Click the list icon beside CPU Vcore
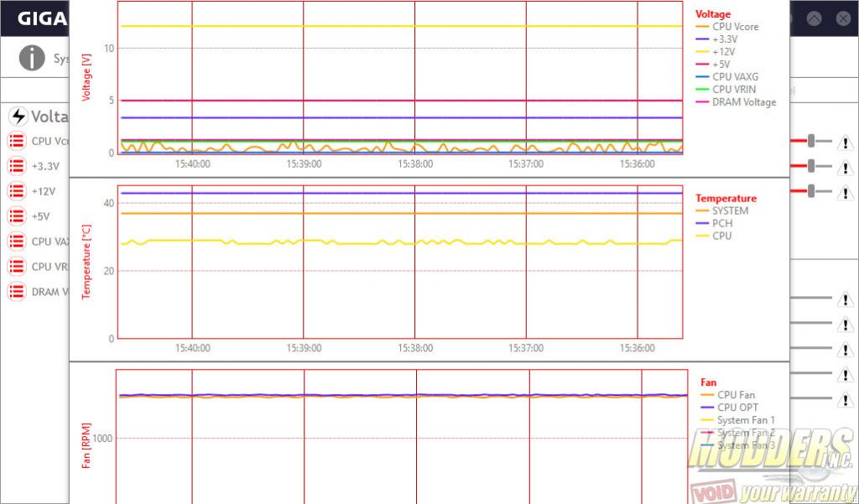Image resolution: width=859 pixels, height=504 pixels. point(17,142)
